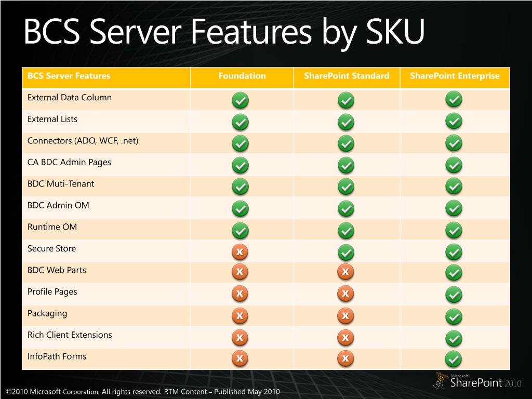Click the External Data Column row label
This screenshot has width=532, height=399.
click(x=70, y=97)
